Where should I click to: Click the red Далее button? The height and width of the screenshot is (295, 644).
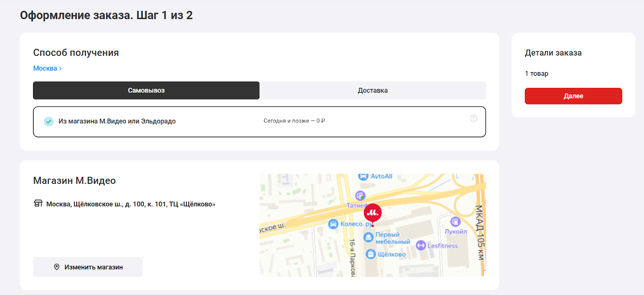pos(573,96)
